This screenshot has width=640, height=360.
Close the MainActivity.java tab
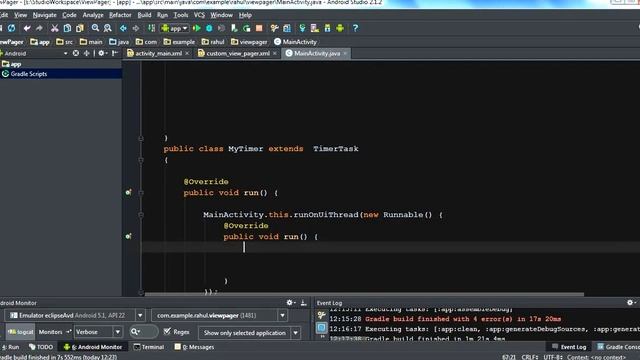coord(345,53)
